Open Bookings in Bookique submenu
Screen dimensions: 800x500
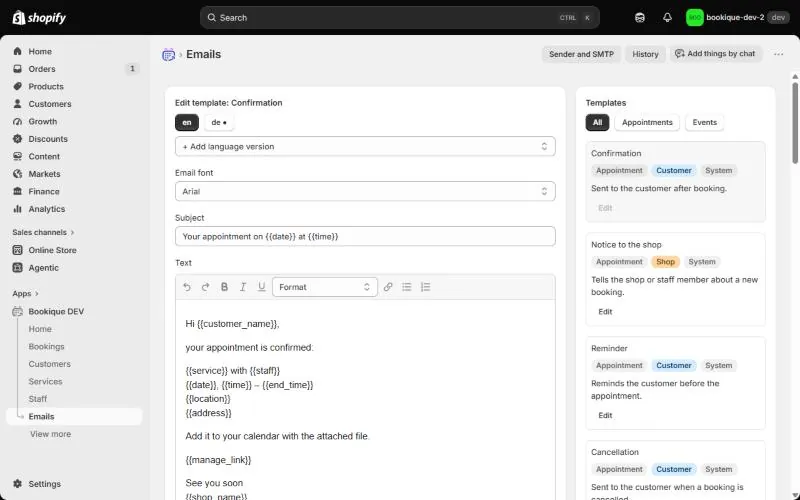tap(46, 346)
